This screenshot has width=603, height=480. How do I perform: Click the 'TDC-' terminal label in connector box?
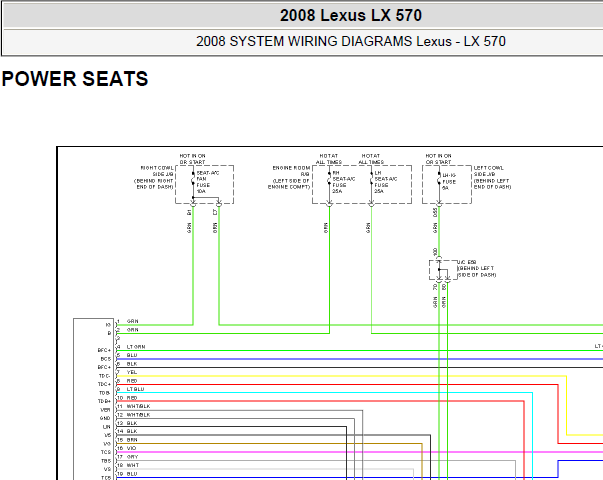(104, 376)
